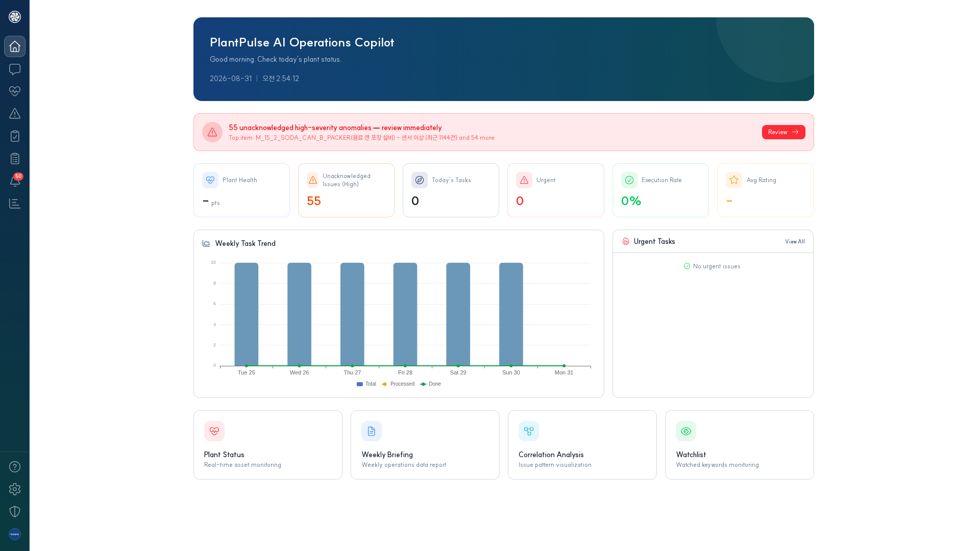Click the Correlation Analysis nodes icon
980x551 pixels.
click(x=529, y=431)
